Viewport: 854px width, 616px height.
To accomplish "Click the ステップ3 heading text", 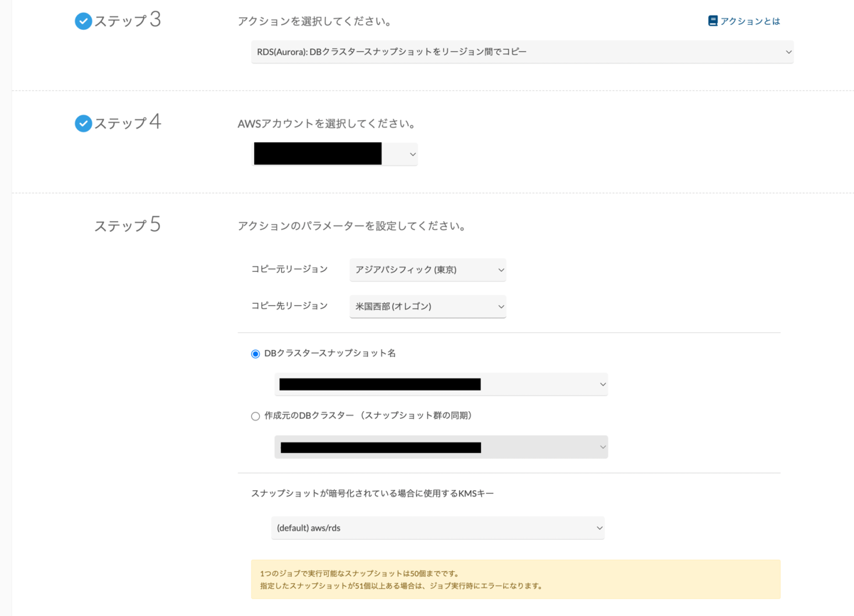I will pyautogui.click(x=127, y=21).
